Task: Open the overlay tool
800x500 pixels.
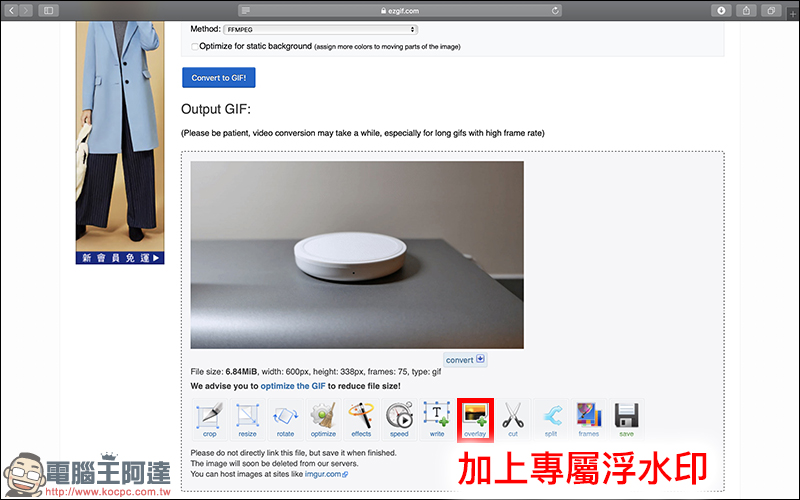Action: 475,419
